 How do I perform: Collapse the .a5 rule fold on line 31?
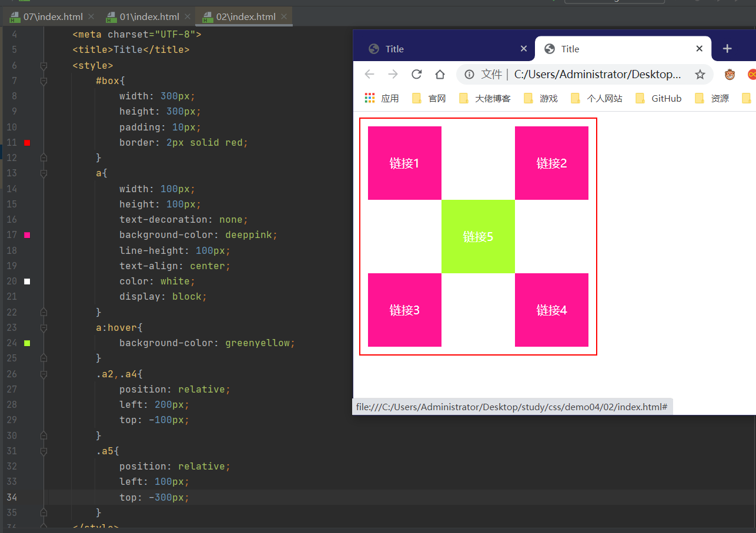click(x=44, y=451)
